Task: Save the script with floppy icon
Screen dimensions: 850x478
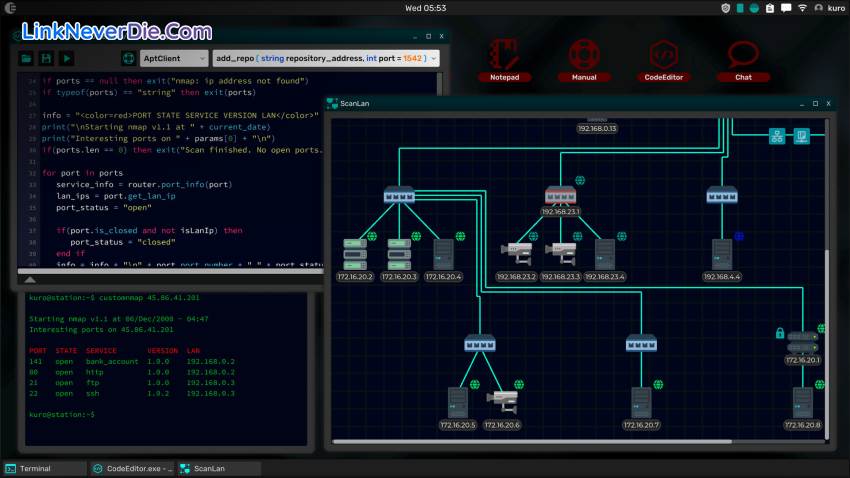Action: point(45,59)
